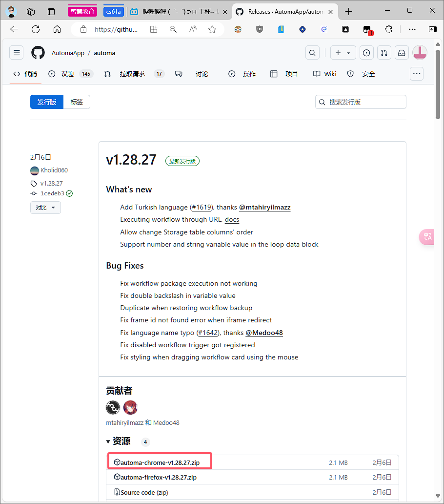Open the automa repository link

pyautogui.click(x=104, y=53)
